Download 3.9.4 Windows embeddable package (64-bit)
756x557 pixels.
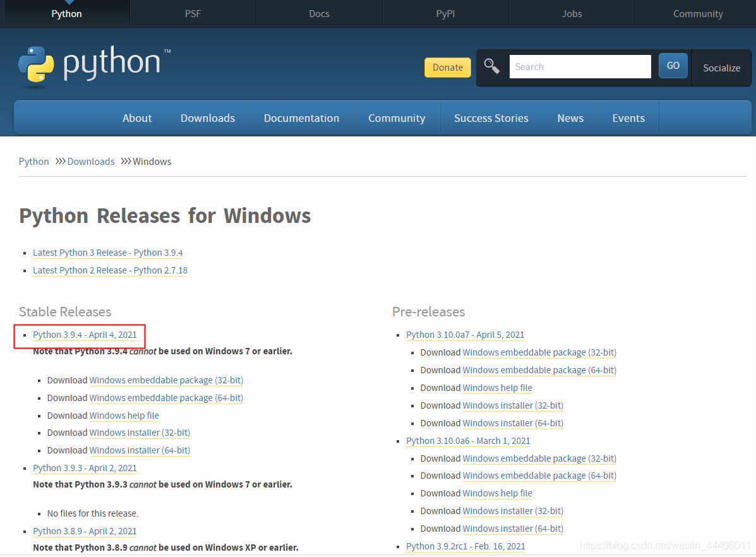pos(166,398)
